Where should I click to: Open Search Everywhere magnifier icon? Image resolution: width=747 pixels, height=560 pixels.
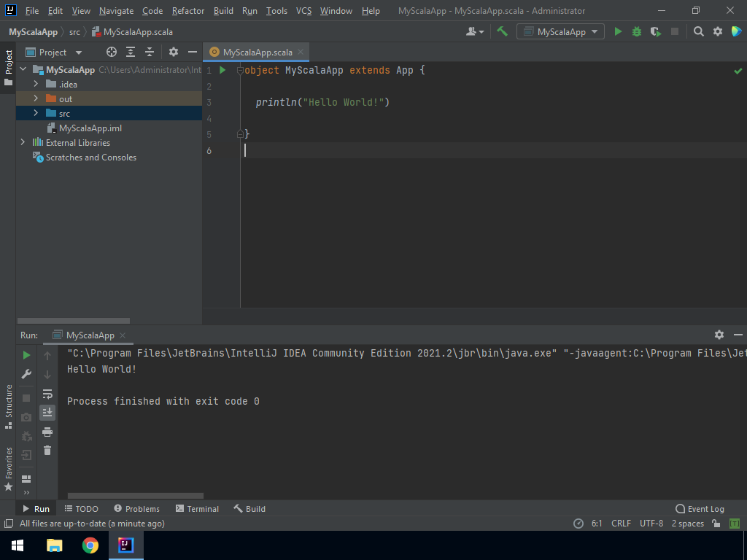[x=699, y=31]
